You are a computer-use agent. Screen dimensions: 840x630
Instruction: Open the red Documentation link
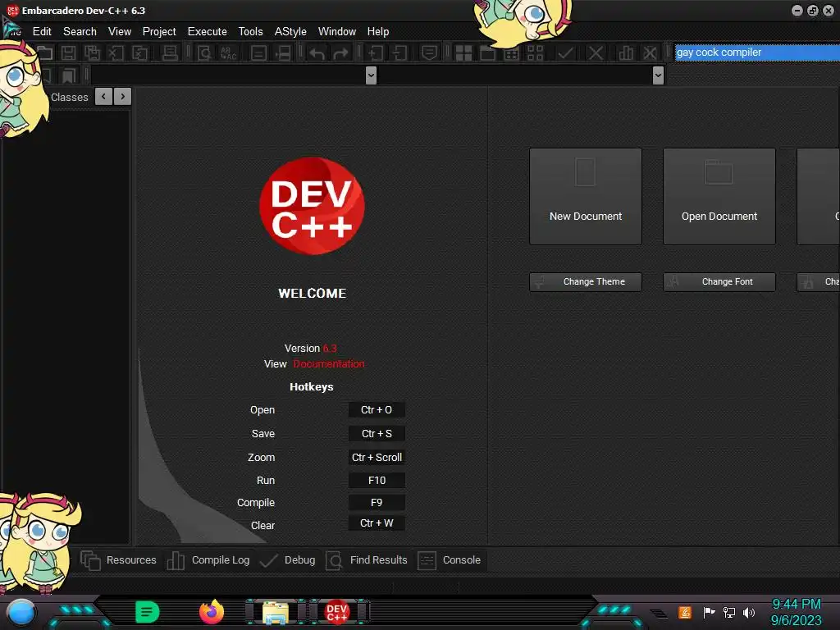tap(329, 363)
